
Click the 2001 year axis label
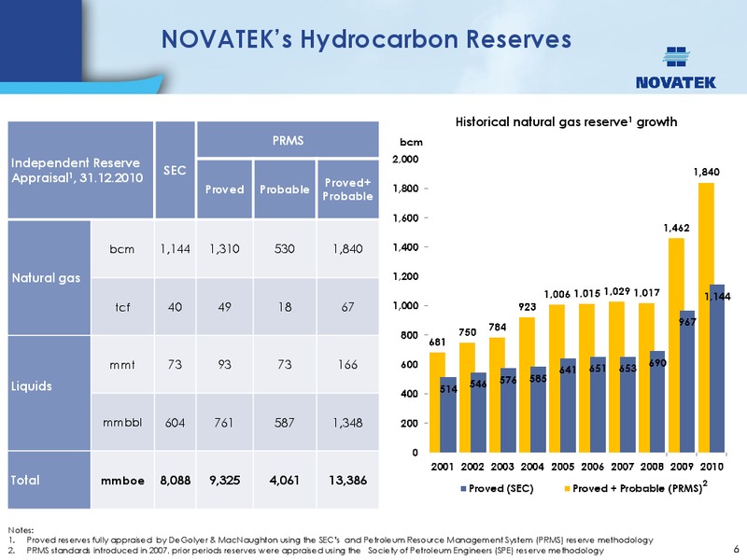coord(442,467)
